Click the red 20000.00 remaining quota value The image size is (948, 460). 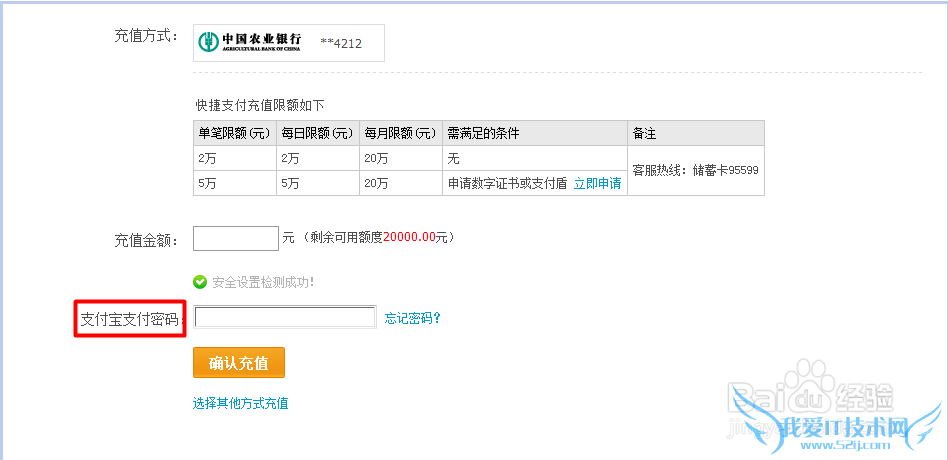[409, 238]
